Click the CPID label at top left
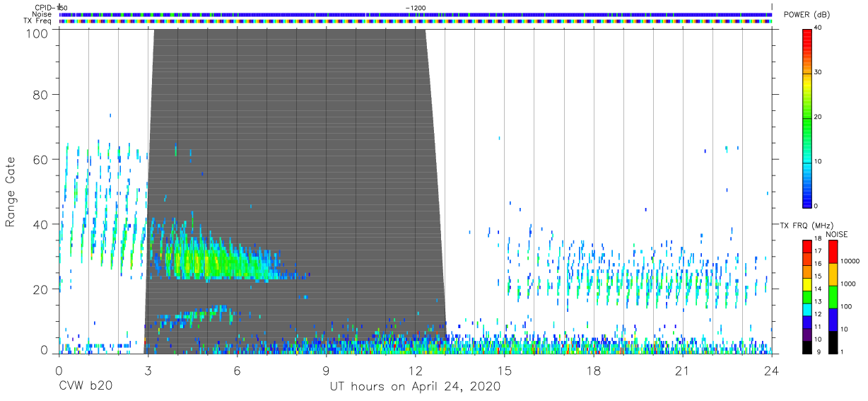868x401 pixels. pos(45,7)
